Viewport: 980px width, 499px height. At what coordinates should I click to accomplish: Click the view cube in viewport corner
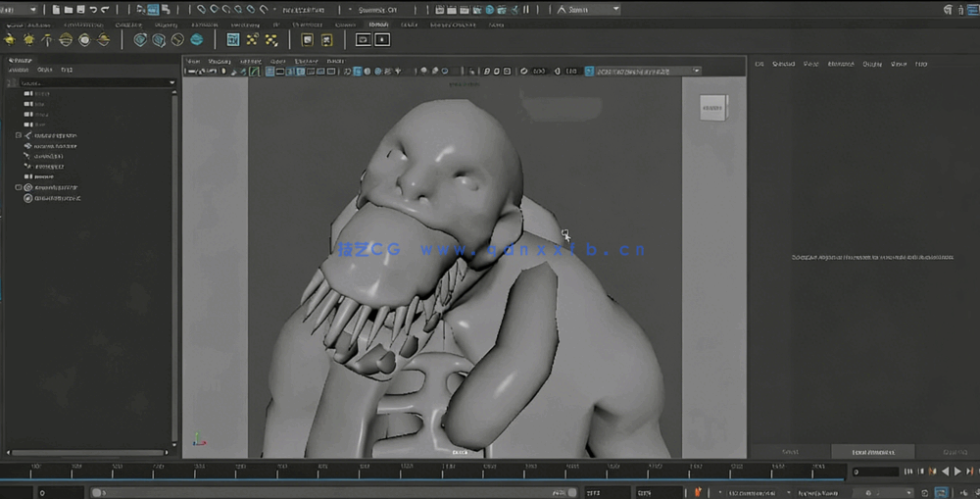tap(713, 106)
